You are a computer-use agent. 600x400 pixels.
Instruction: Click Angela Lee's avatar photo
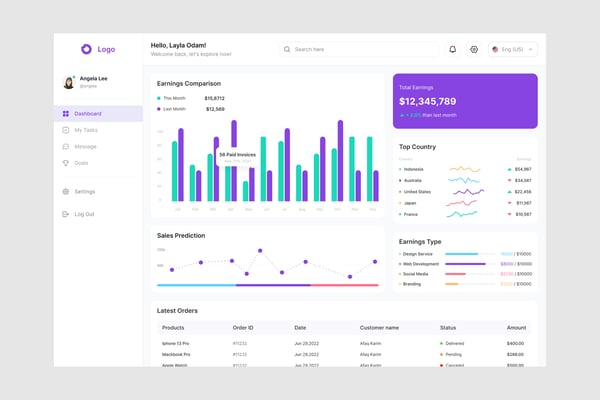pyautogui.click(x=69, y=82)
